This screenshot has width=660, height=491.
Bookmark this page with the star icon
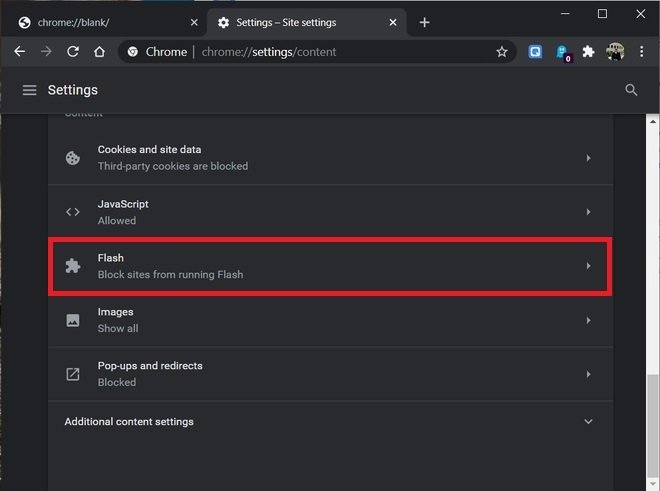coord(501,52)
